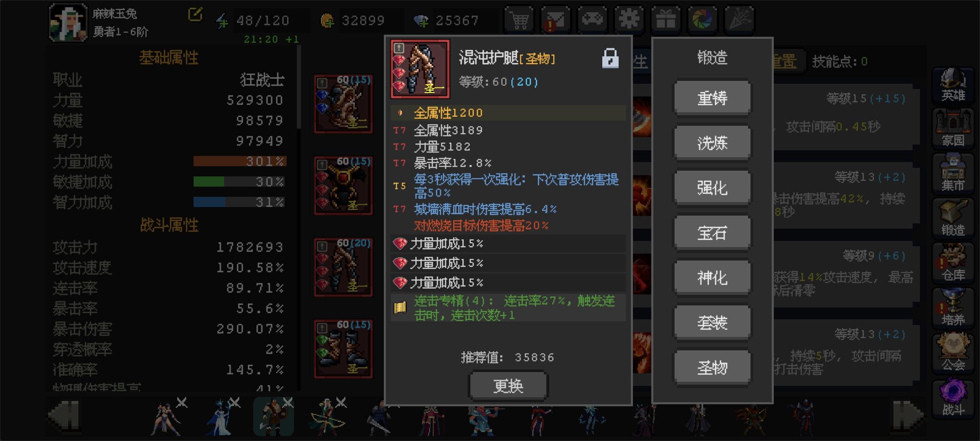Open the gamepad icon in top bar

(x=592, y=19)
